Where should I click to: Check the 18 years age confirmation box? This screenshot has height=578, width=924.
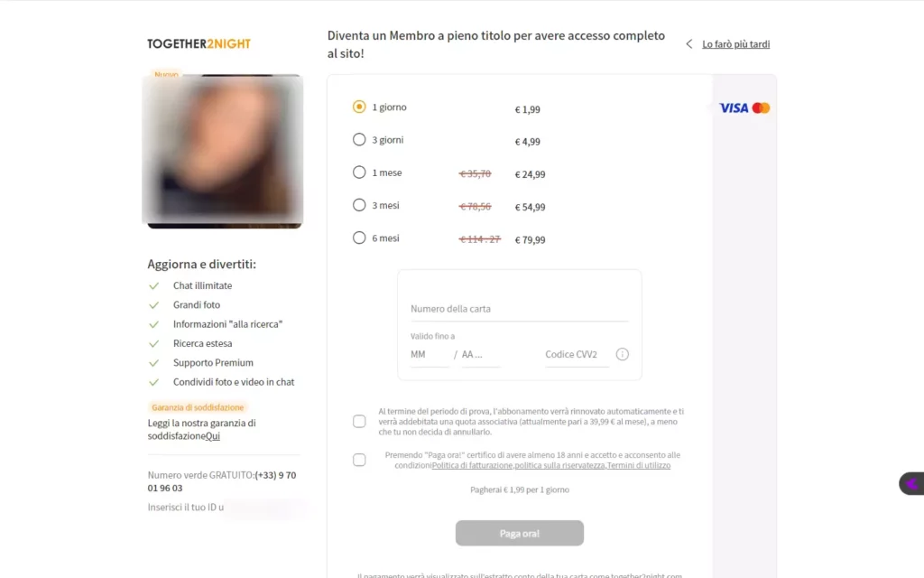click(x=359, y=460)
